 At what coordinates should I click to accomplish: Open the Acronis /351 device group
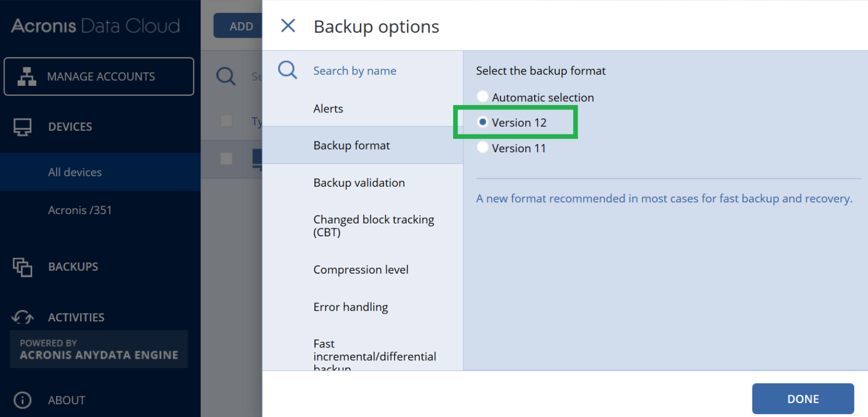(100, 210)
